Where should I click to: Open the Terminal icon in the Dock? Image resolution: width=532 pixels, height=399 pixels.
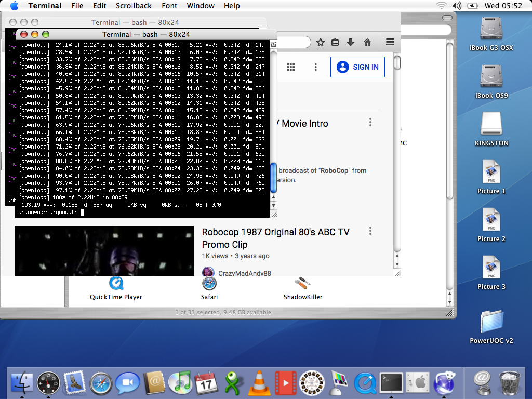(391, 383)
